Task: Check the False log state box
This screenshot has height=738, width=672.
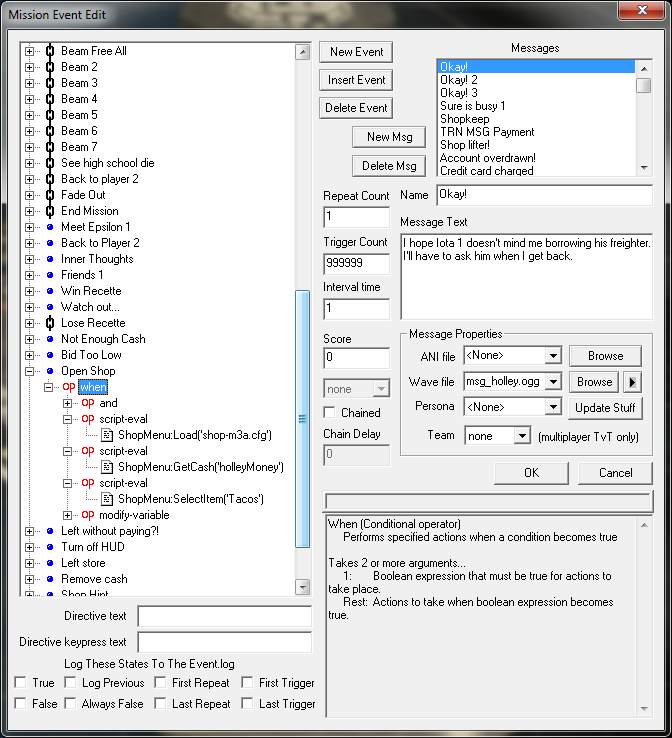Action: coord(20,704)
